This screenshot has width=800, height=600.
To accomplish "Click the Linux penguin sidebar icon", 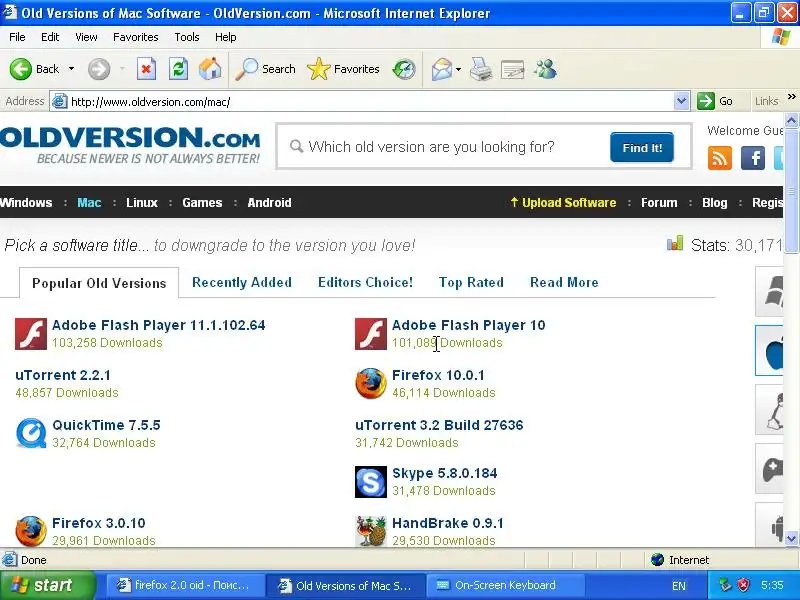I will click(770, 410).
